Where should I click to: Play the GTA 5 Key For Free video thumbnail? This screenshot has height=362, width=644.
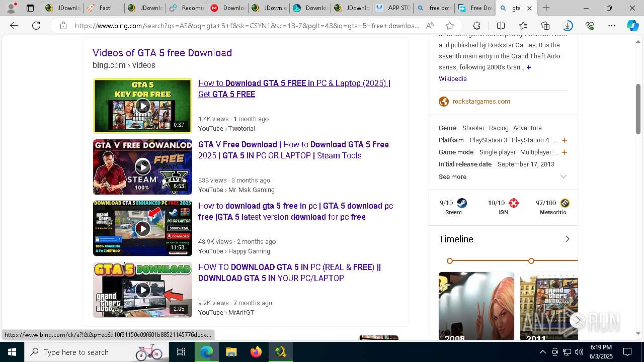click(142, 106)
